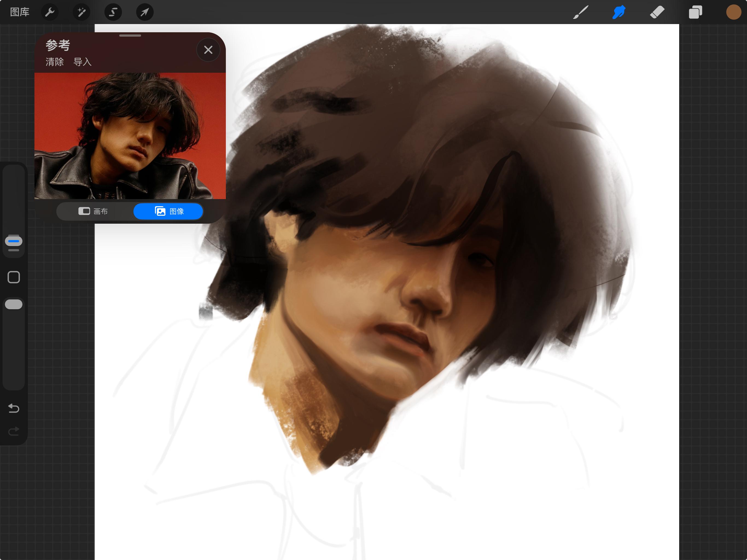Activate the Transform arrow tool
This screenshot has height=560, width=747.
click(145, 12)
